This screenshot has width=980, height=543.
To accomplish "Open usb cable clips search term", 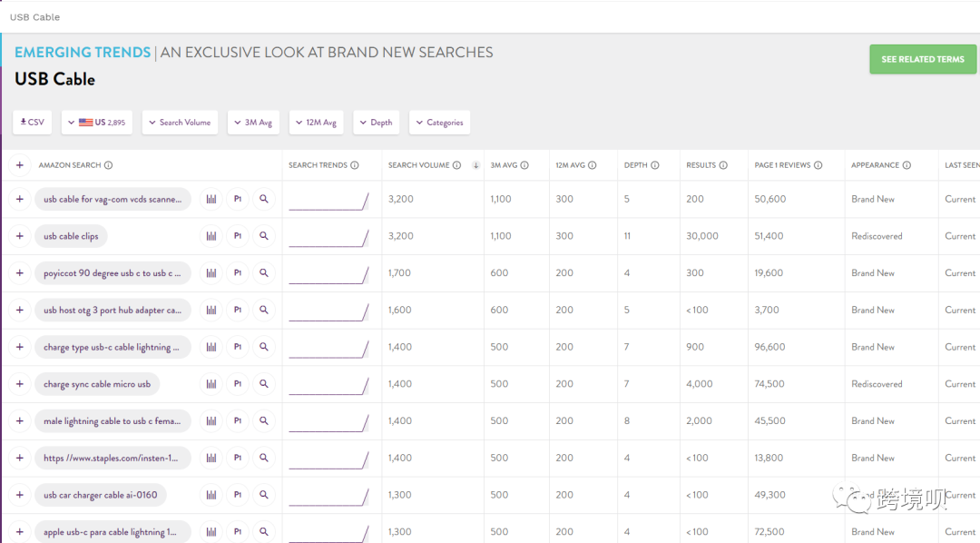I will 72,236.
